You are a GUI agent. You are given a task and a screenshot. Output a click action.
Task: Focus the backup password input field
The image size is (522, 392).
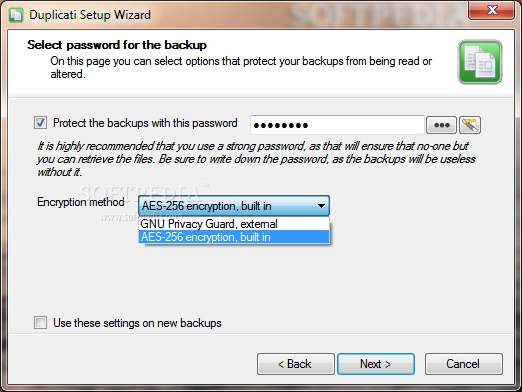337,125
